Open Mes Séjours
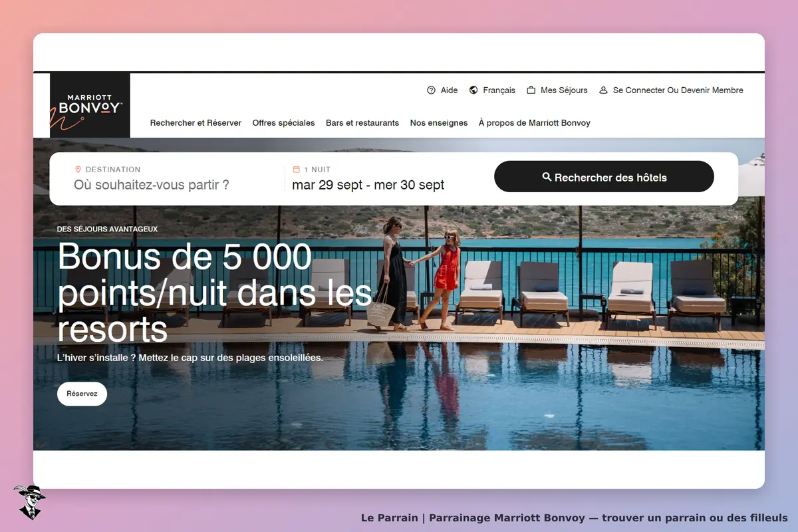 564,90
